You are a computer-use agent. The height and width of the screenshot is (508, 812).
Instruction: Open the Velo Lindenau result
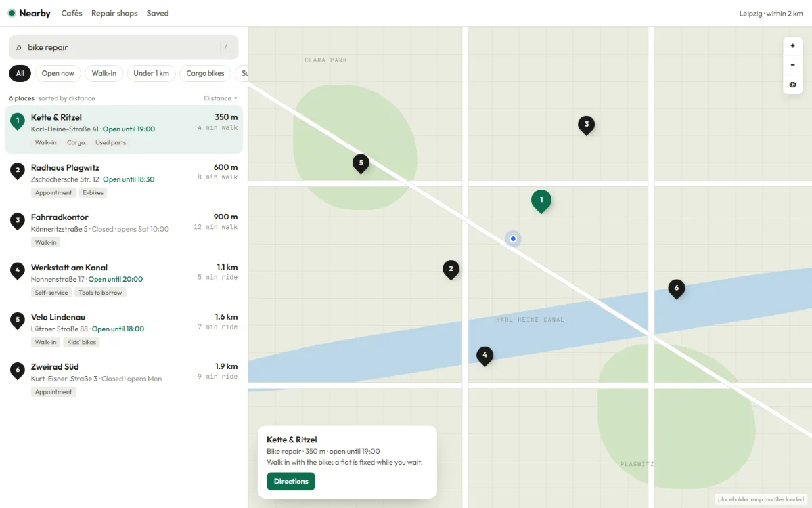123,329
